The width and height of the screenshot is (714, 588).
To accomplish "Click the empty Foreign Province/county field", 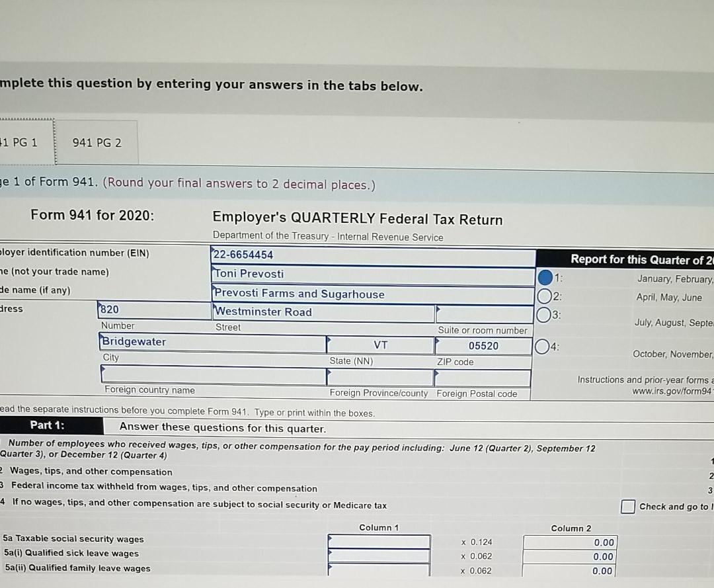I will (379, 378).
